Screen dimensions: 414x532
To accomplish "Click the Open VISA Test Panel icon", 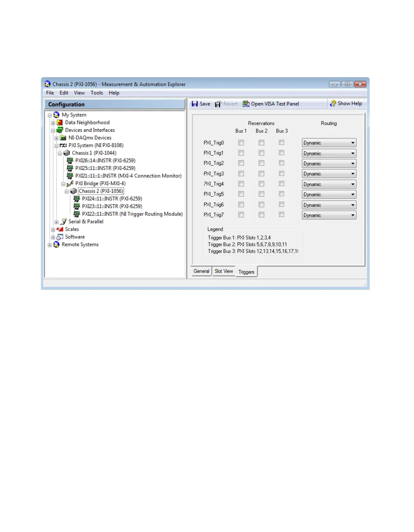I will coord(246,104).
